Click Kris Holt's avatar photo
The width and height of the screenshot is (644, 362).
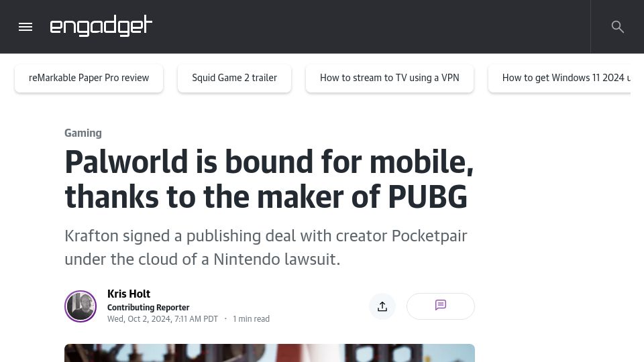click(80, 306)
